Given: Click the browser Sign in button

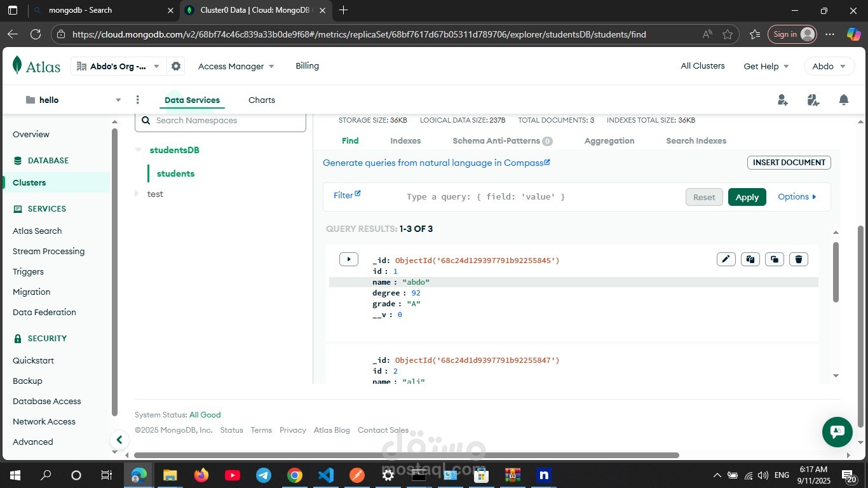Looking at the screenshot, I should click(x=792, y=34).
